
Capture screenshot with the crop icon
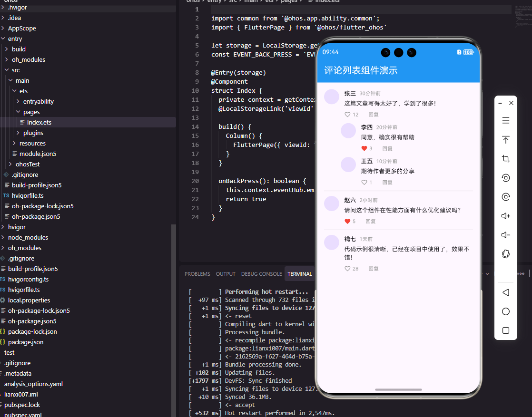505,158
